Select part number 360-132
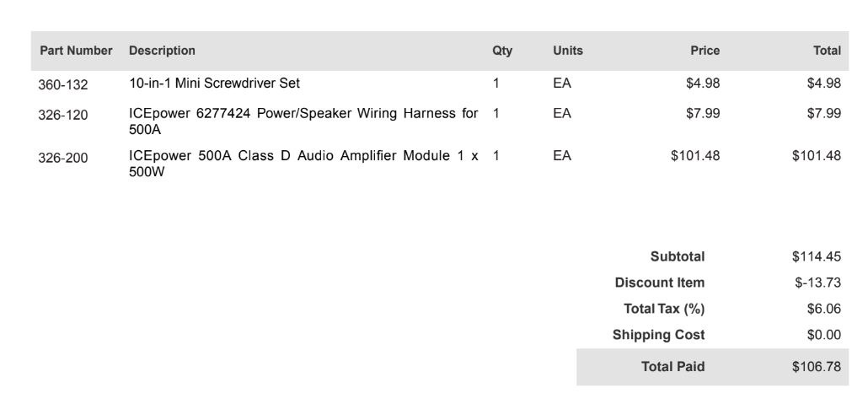Viewport: 868px width, 415px height. 63,85
